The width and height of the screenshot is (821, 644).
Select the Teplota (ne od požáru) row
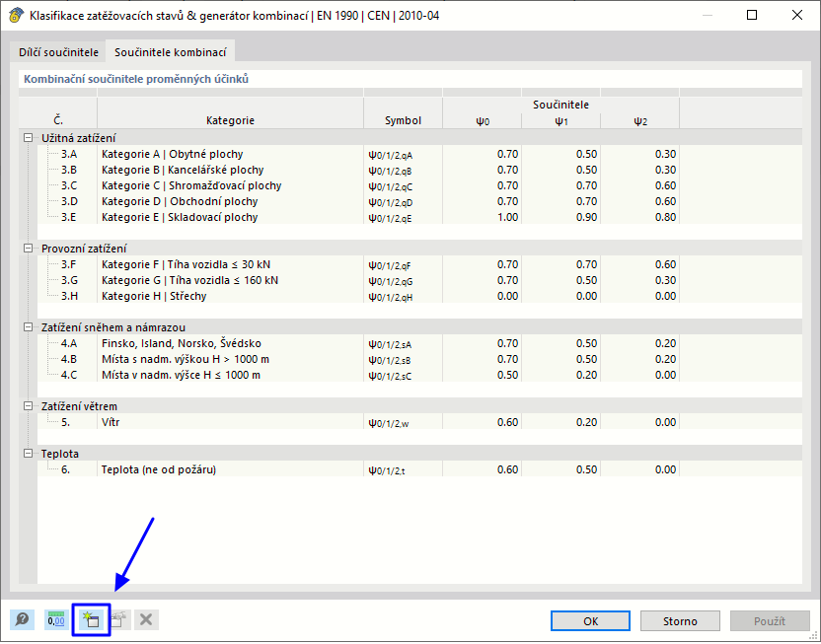[420, 469]
